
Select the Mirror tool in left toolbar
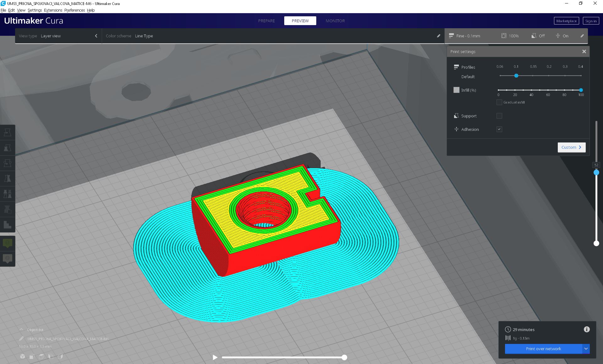point(7,179)
